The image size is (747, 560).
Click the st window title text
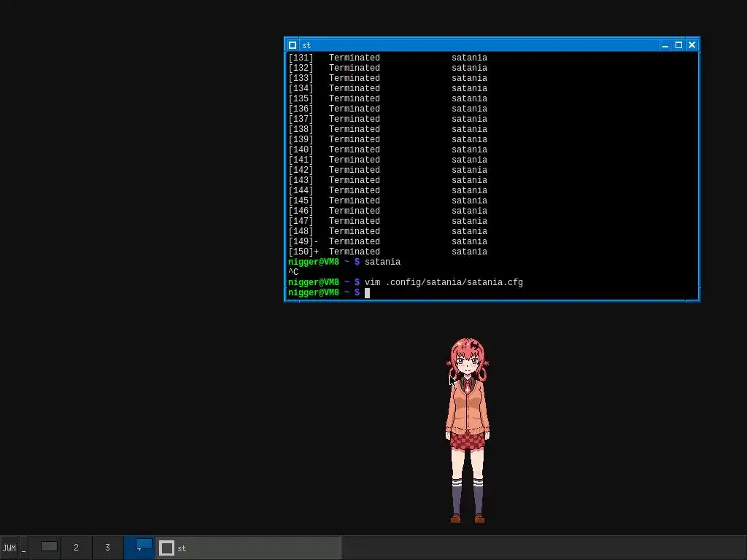tap(306, 45)
